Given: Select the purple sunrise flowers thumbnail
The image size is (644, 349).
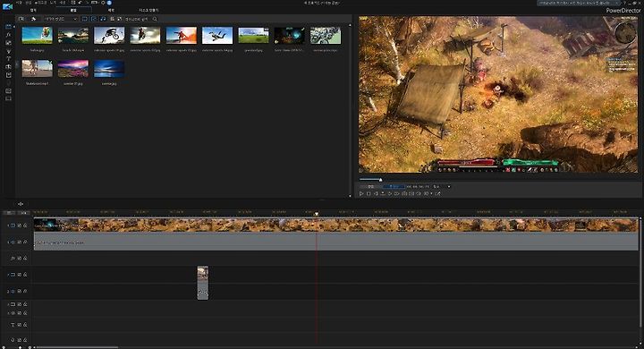Looking at the screenshot, I should [73, 69].
